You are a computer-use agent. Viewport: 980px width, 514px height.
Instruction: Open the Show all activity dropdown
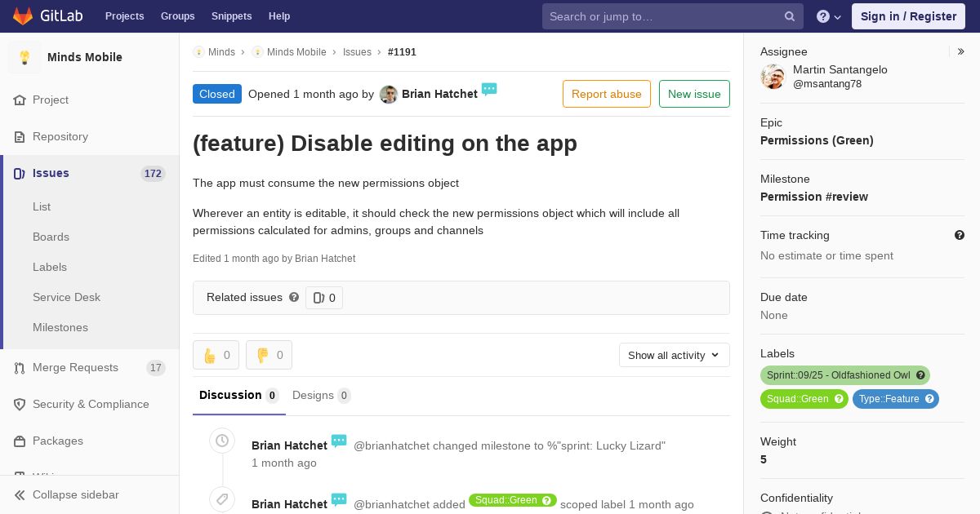click(x=674, y=355)
